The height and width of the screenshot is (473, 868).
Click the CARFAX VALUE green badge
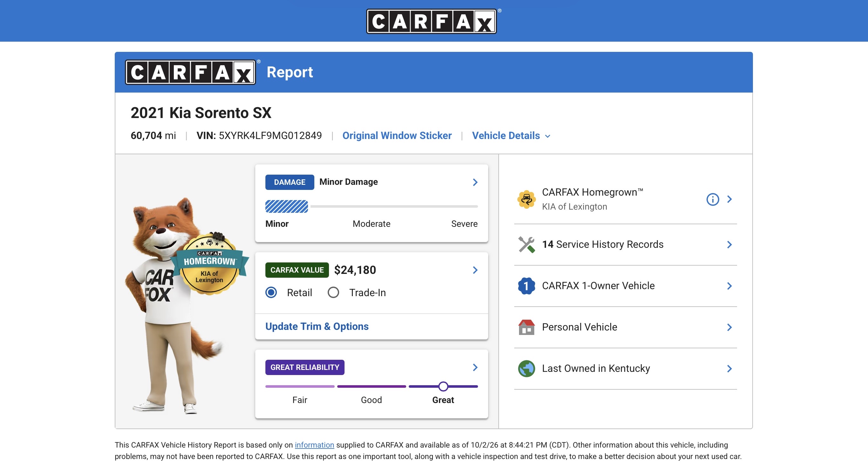click(x=297, y=270)
